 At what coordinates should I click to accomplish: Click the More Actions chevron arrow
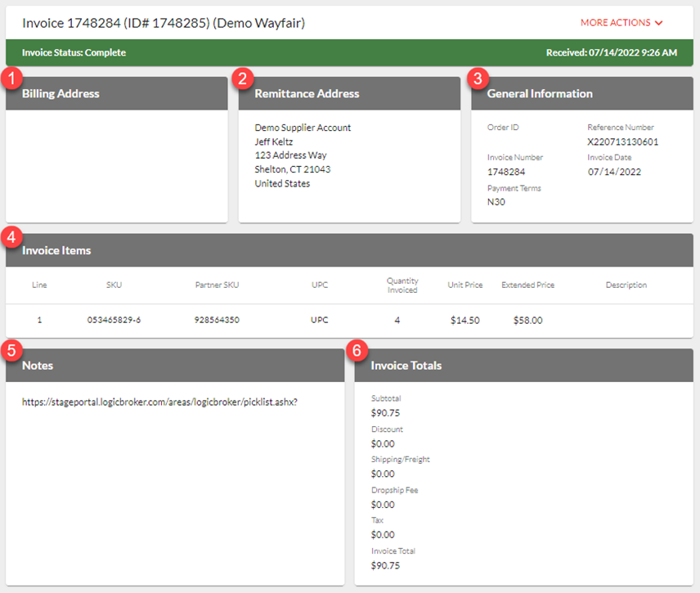(659, 24)
